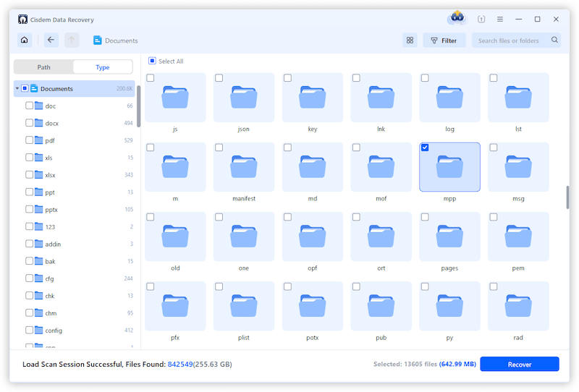Open the m folder thumbnail
This screenshot has height=392, width=579.
(175, 167)
